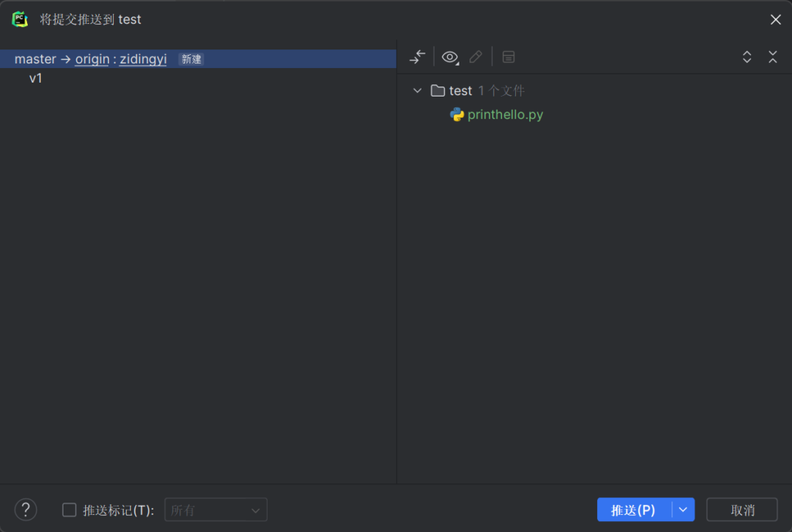
Task: Select the v1 commit entry
Action: point(36,78)
